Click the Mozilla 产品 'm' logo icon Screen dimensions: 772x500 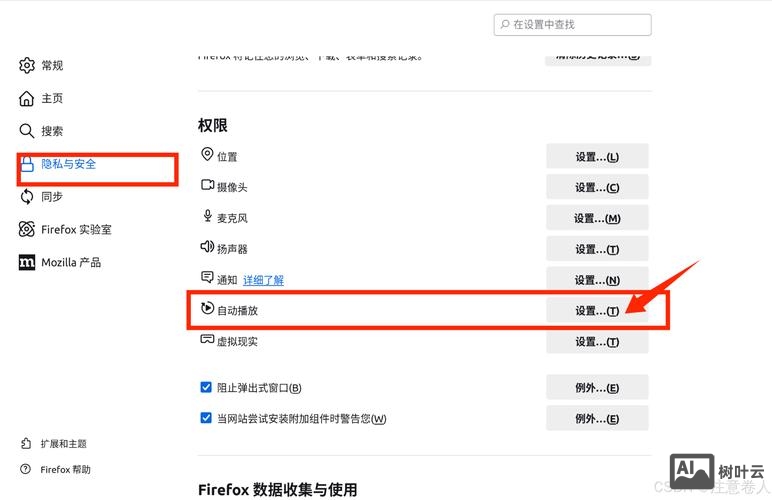tap(27, 262)
